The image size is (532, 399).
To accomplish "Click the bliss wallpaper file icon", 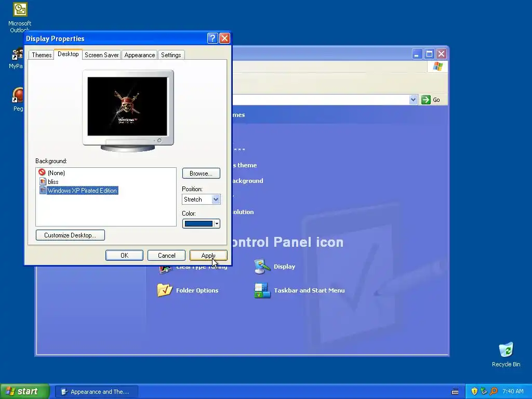I will click(x=43, y=181).
